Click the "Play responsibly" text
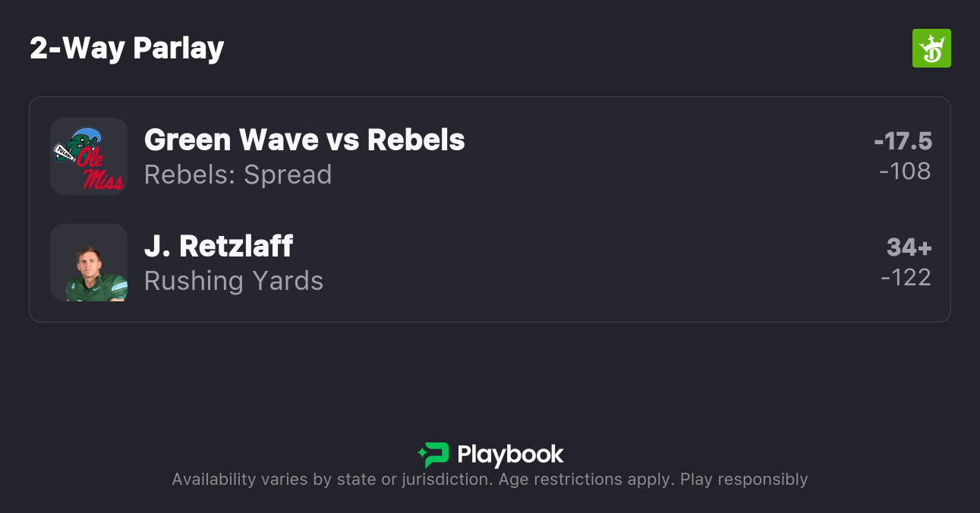The width and height of the screenshot is (980, 513). coord(744,480)
